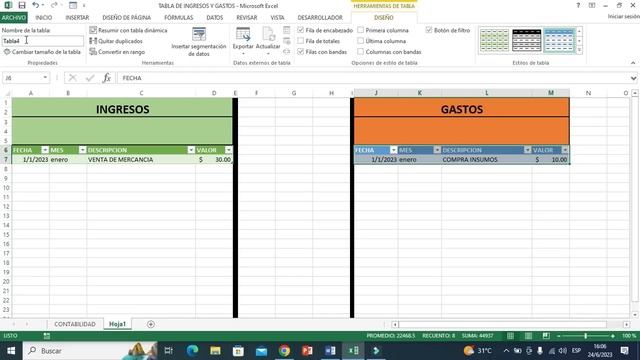
Task: Click Convertir en rango
Action: (x=117, y=52)
